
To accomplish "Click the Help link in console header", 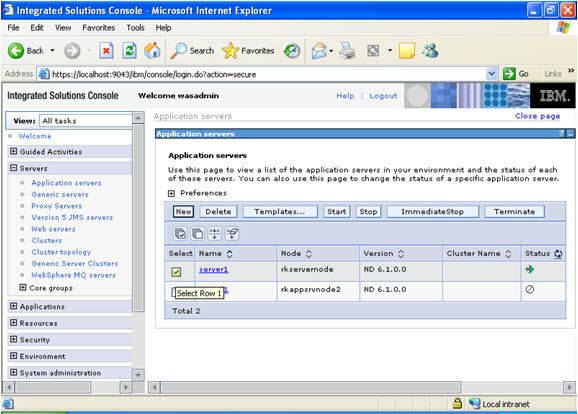I will (x=345, y=96).
